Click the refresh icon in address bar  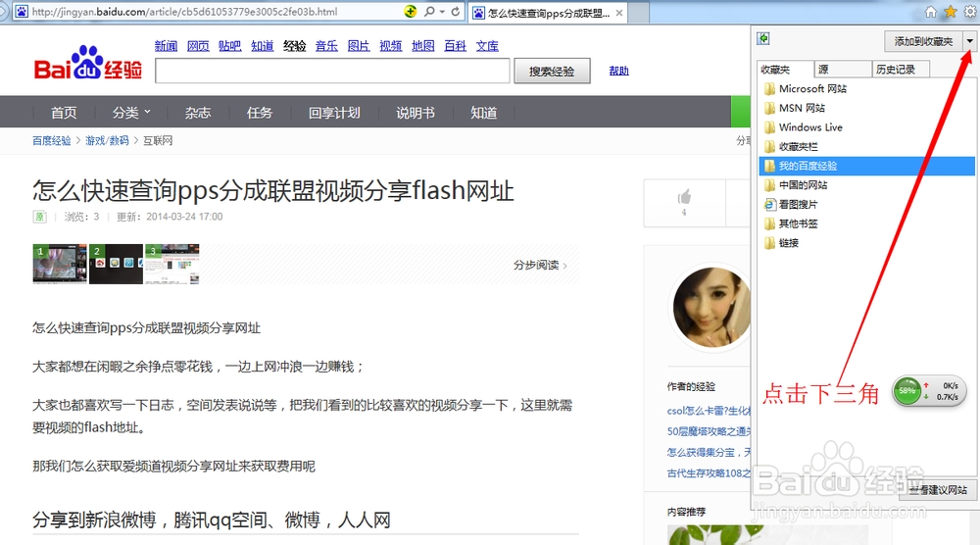[456, 11]
